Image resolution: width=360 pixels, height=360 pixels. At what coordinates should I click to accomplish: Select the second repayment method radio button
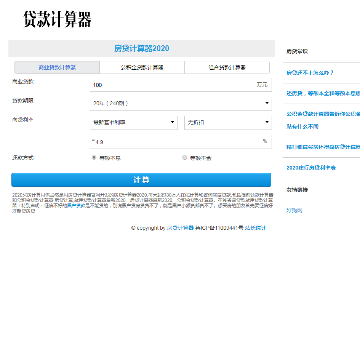(184, 158)
